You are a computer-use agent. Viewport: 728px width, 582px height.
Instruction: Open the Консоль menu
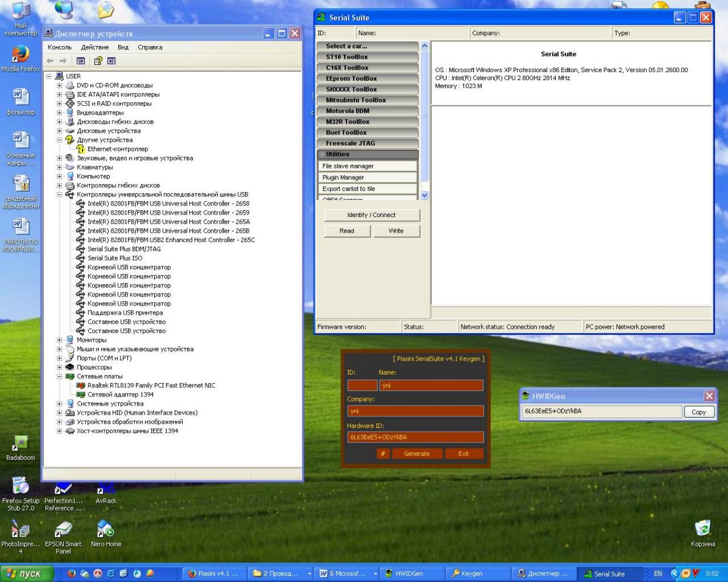[x=59, y=47]
